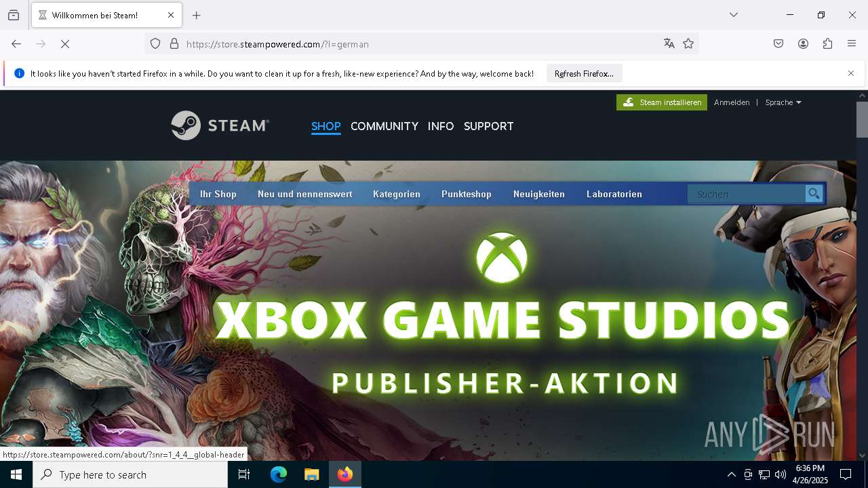Select the COMMUNITY header menu
Image resolution: width=868 pixels, height=488 pixels.
point(384,126)
